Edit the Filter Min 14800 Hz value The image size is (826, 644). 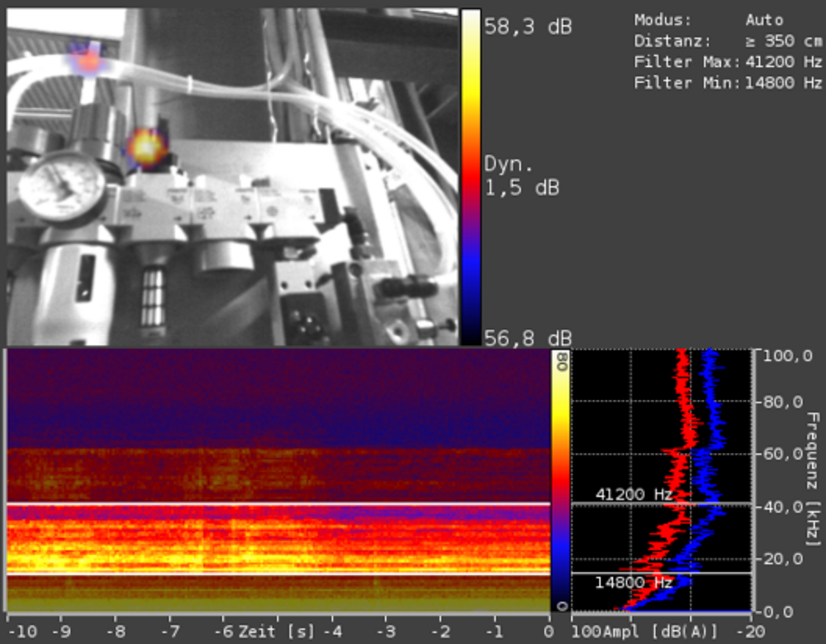pyautogui.click(x=783, y=83)
